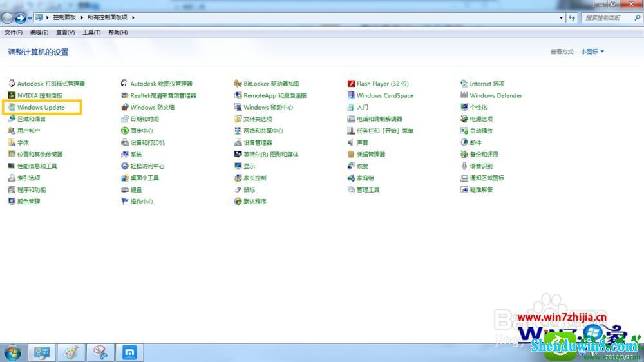Open the 编辑(E) menu
This screenshot has height=362, width=644.
(x=39, y=32)
